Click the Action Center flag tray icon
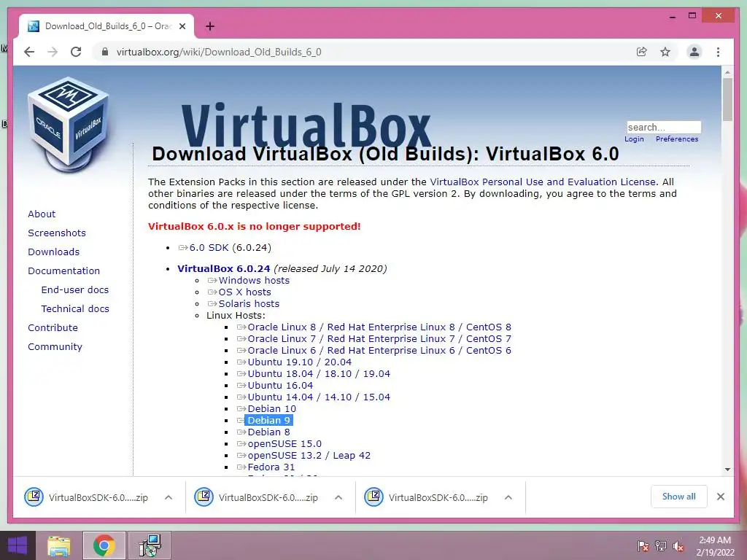This screenshot has height=560, width=747. (x=643, y=545)
